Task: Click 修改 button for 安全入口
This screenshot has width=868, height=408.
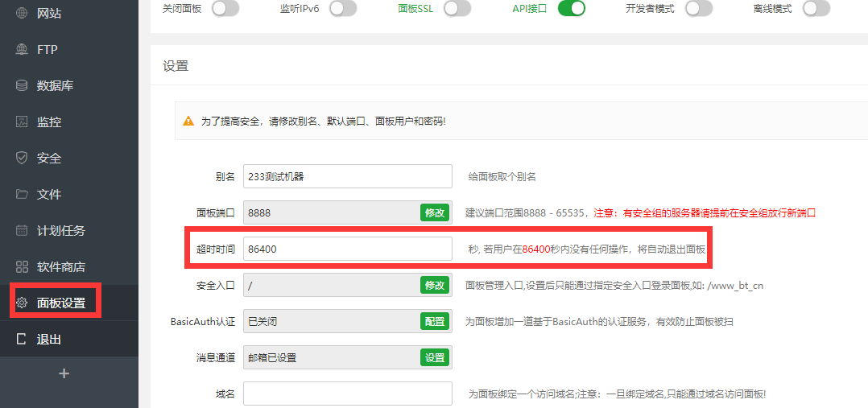Action: (435, 285)
